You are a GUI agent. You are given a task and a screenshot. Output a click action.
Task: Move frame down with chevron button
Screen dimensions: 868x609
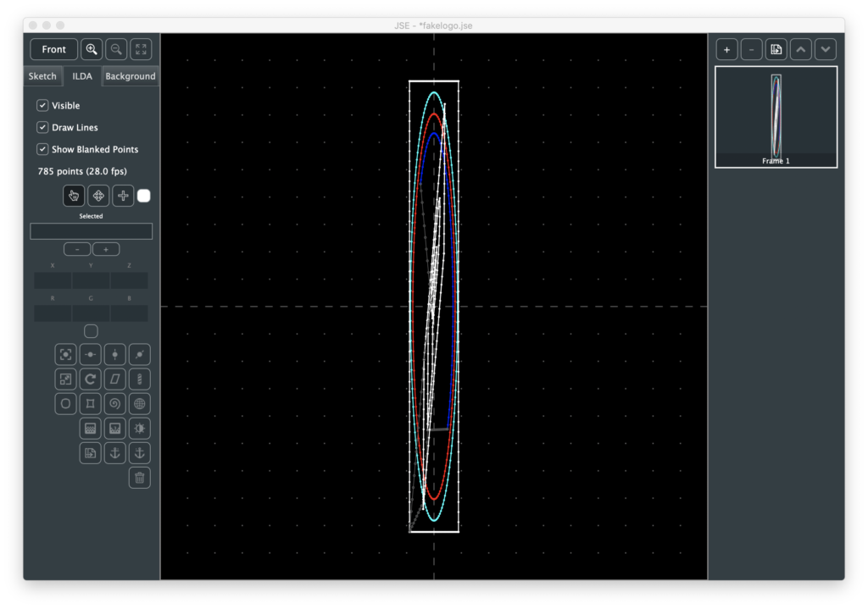[826, 49]
